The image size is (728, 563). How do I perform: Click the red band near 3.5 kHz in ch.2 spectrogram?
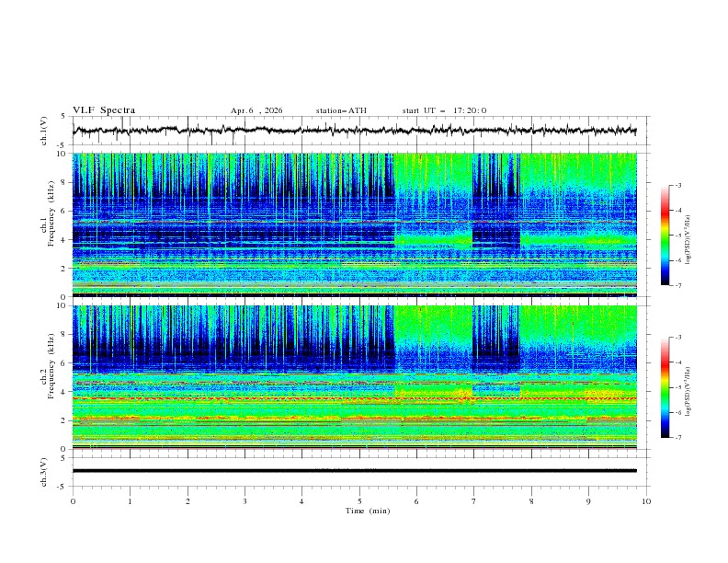click(354, 398)
